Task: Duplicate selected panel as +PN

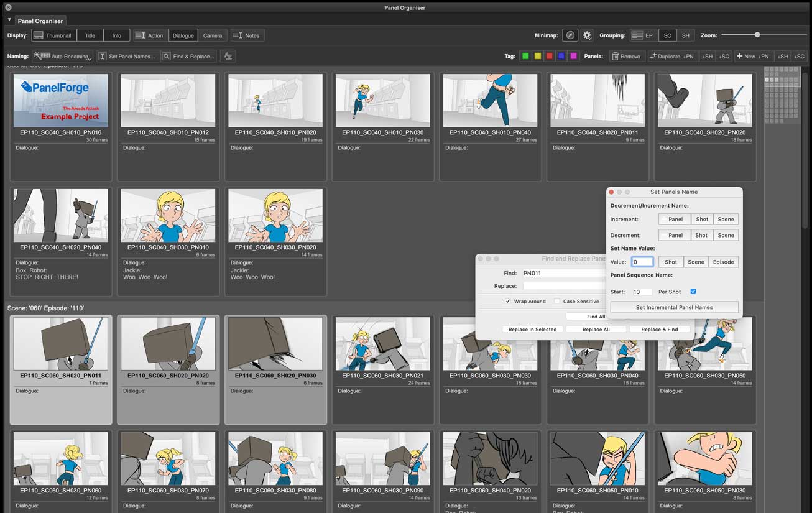Action: pos(672,56)
